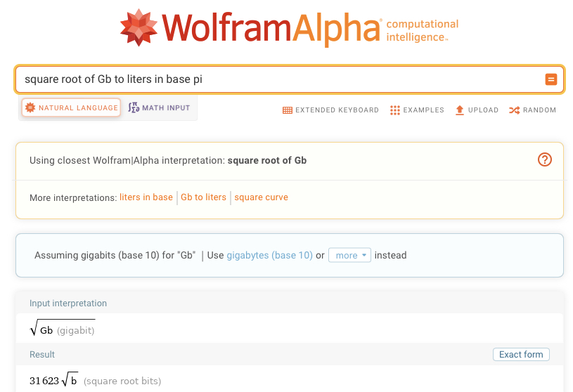The image size is (573, 392).
Task: Click the WolframAlpha logo
Action: (x=289, y=27)
